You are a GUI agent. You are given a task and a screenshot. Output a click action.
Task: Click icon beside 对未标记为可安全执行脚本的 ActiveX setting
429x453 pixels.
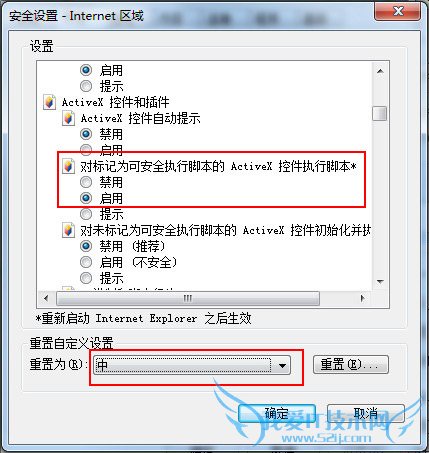[x=68, y=230]
